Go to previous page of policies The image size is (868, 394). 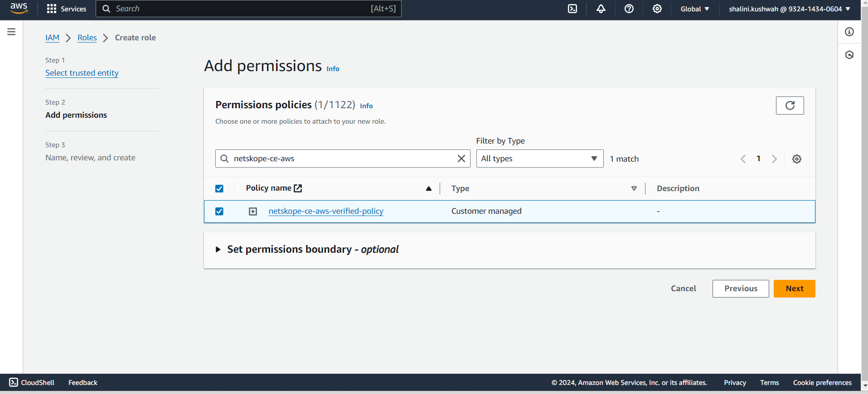pyautogui.click(x=743, y=159)
